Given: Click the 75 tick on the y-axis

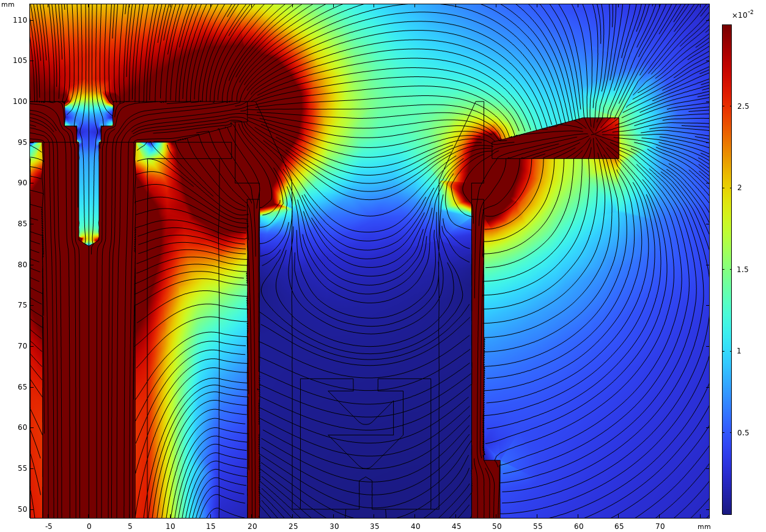Looking at the screenshot, I should 23,305.
